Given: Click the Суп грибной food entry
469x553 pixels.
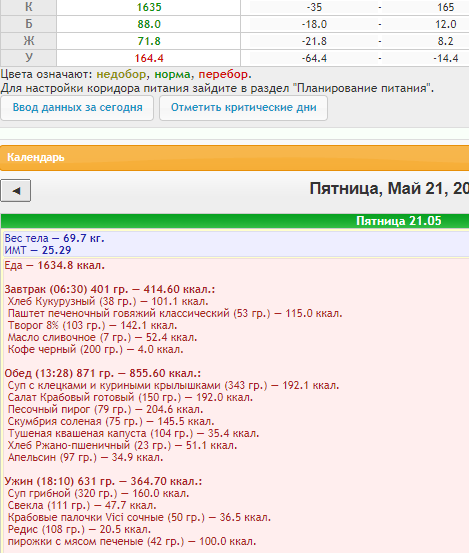Looking at the screenshot, I should [x=98, y=493].
